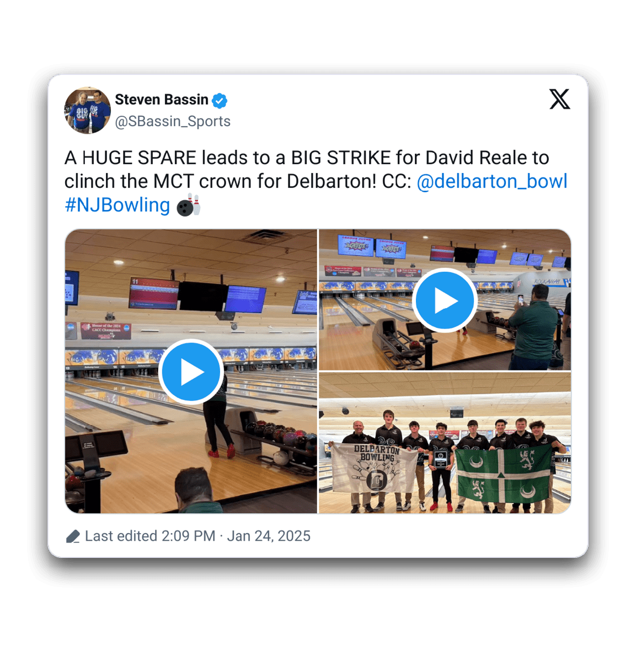Play the top-right bowling alley video
Image resolution: width=636 pixels, height=672 pixels.
pyautogui.click(x=445, y=300)
